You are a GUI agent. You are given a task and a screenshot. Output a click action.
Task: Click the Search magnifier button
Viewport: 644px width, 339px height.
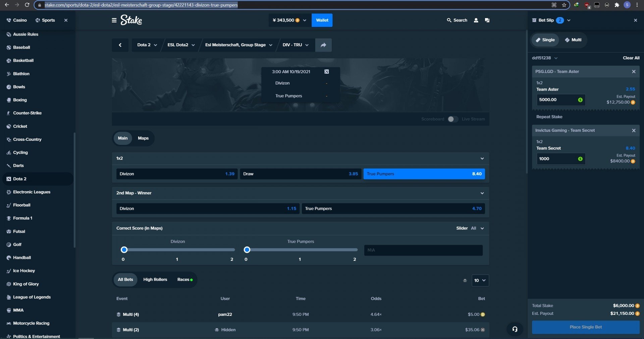pyautogui.click(x=457, y=20)
